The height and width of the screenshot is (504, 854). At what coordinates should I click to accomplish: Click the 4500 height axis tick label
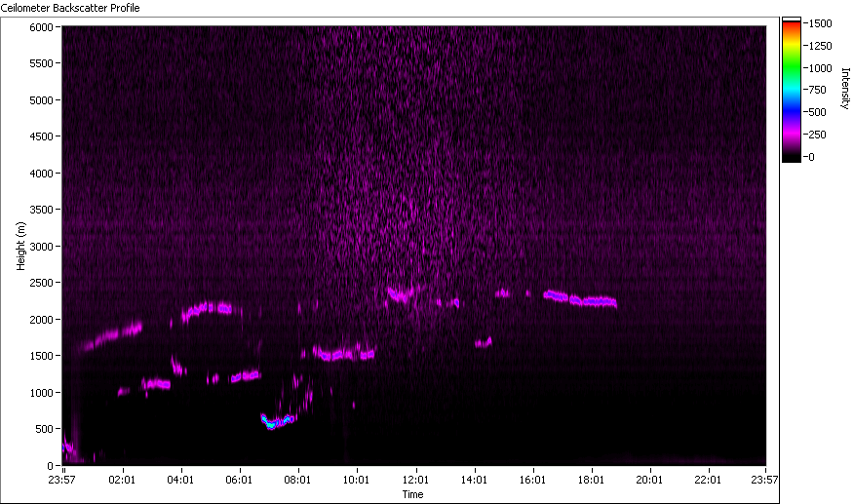coord(41,136)
